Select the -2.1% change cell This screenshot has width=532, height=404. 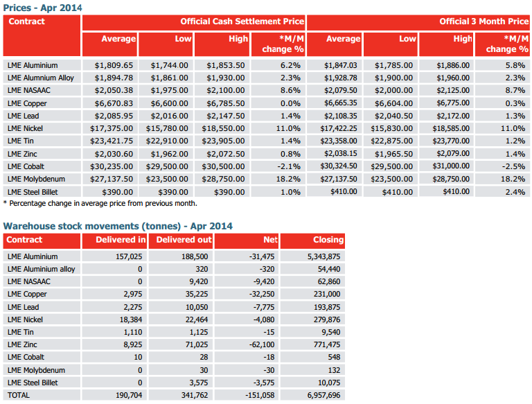(x=288, y=166)
